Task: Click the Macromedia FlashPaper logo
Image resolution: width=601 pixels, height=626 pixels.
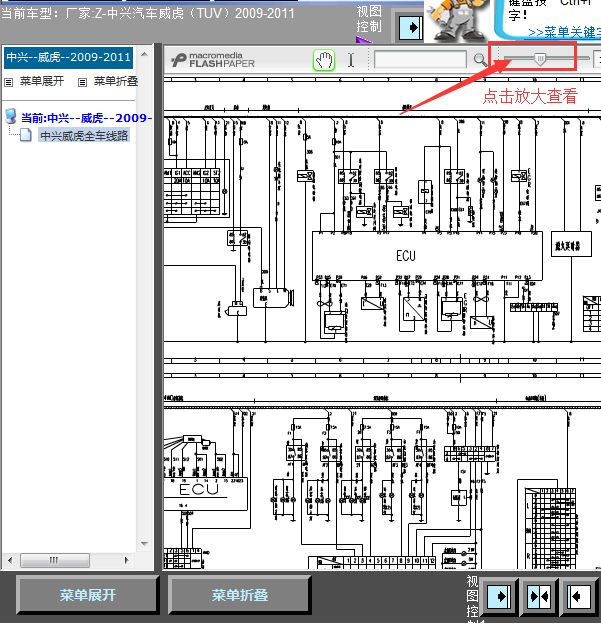Action: pos(213,60)
